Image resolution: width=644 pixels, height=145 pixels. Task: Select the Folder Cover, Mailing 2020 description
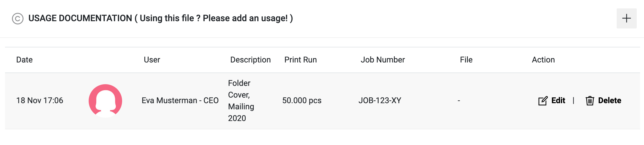tap(241, 101)
